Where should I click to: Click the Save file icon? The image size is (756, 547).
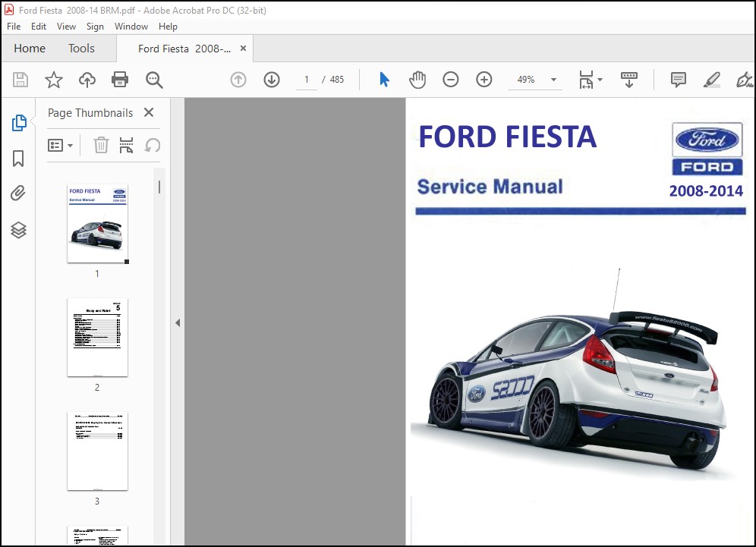(20, 80)
